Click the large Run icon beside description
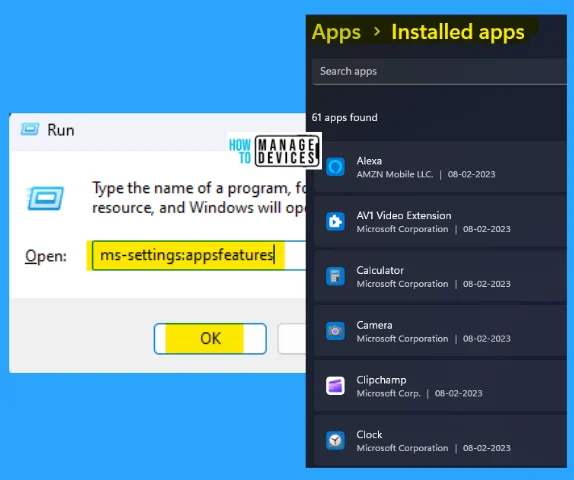Viewport: 574px width, 480px height. point(45,198)
